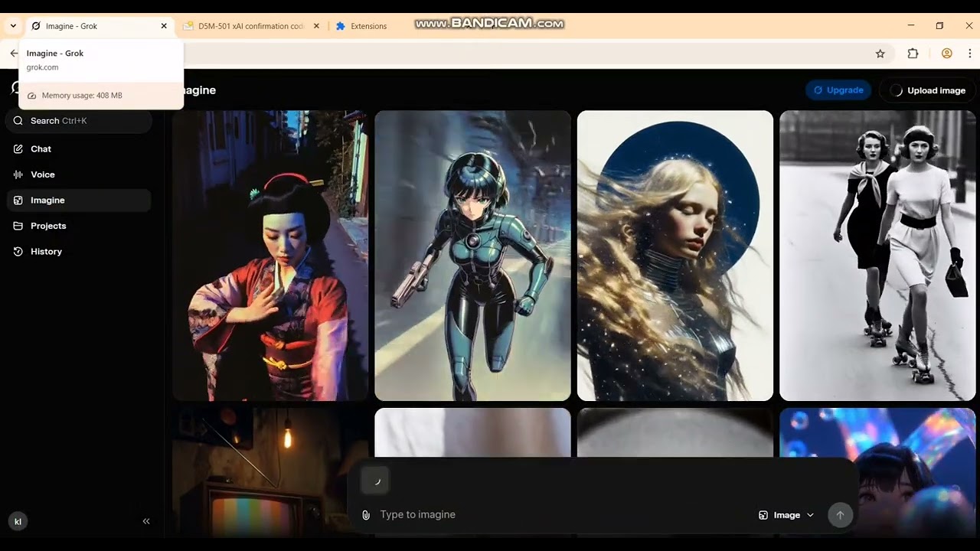Click the "Memory usage: 408 MB" text
The height and width of the screenshot is (551, 980).
pos(82,96)
